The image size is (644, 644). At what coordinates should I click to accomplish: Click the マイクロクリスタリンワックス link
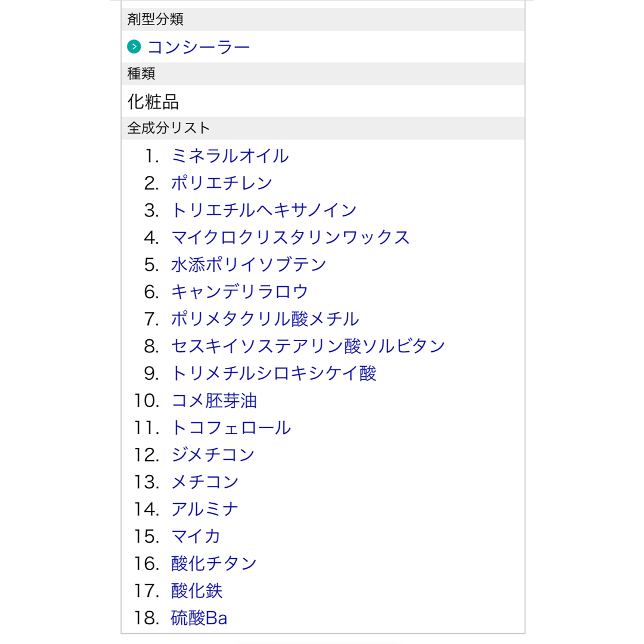(x=290, y=237)
